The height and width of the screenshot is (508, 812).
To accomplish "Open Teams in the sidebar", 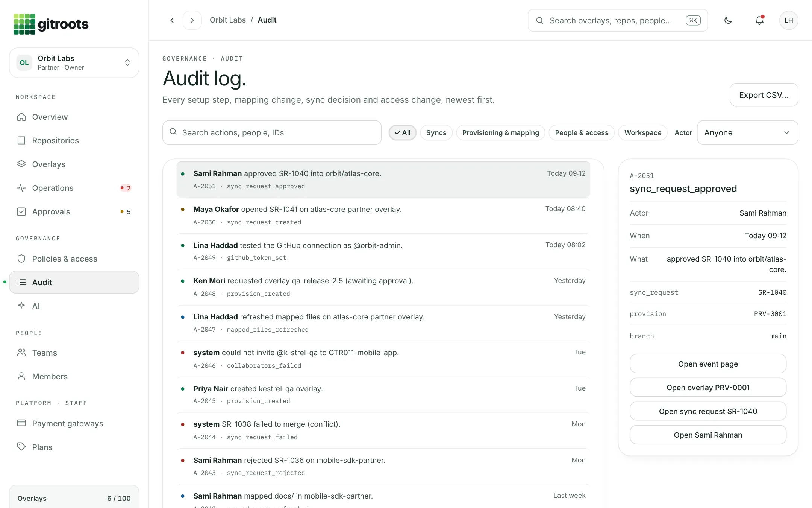I will pyautogui.click(x=74, y=353).
